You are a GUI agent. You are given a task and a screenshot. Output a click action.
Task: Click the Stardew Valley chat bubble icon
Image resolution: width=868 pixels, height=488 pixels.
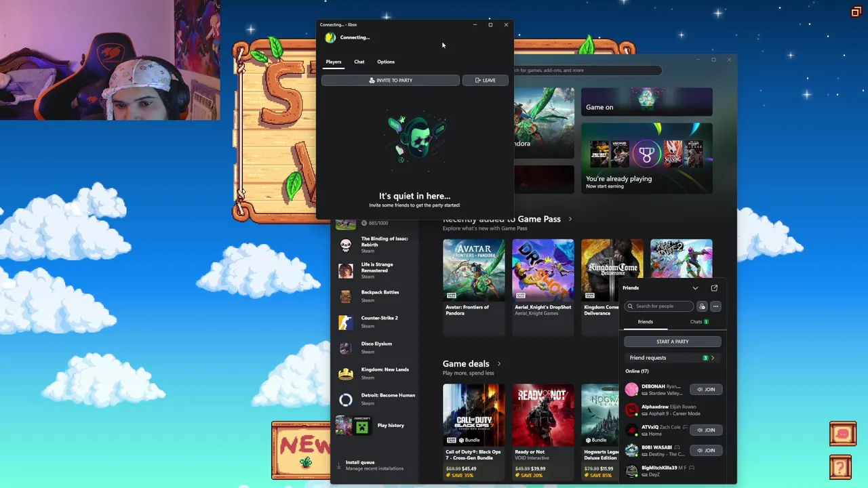843,434
